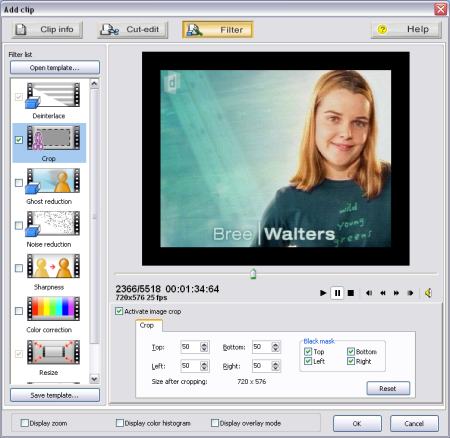
Task: Click the Right crop value spinner
Action: point(275,366)
